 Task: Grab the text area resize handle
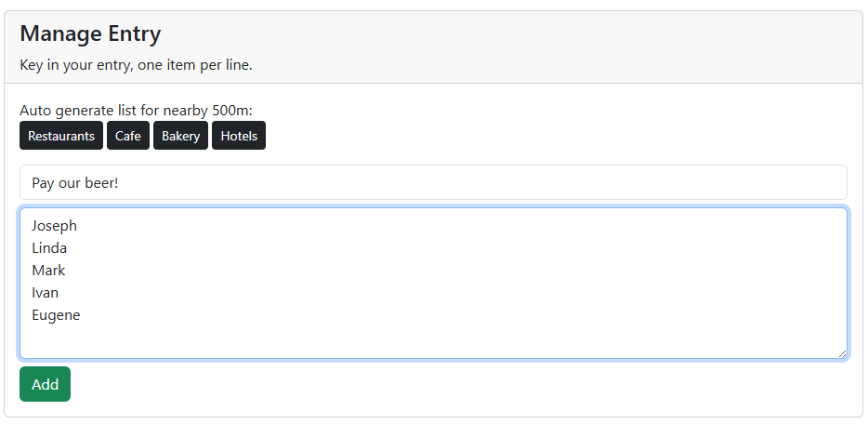pyautogui.click(x=842, y=353)
